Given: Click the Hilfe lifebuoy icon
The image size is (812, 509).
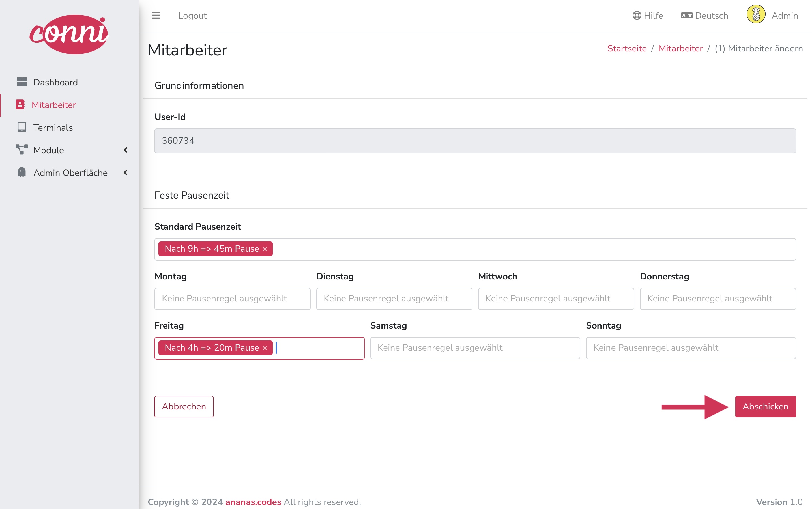Looking at the screenshot, I should pyautogui.click(x=637, y=16).
